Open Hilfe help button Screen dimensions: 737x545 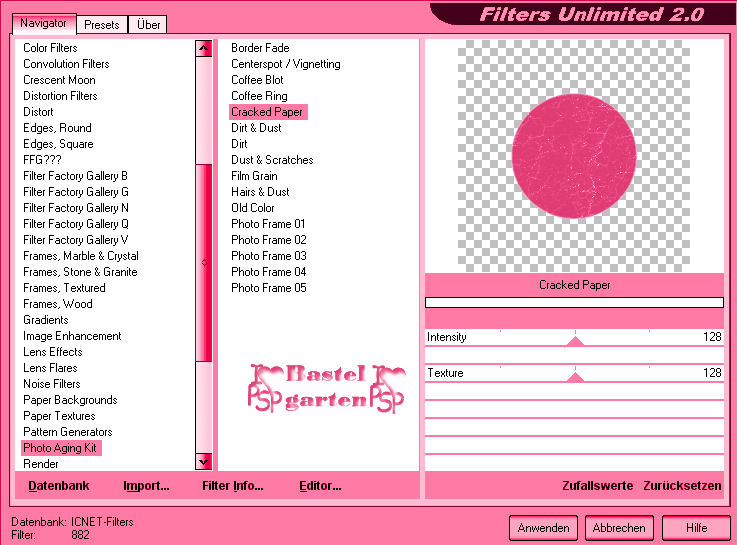697,527
